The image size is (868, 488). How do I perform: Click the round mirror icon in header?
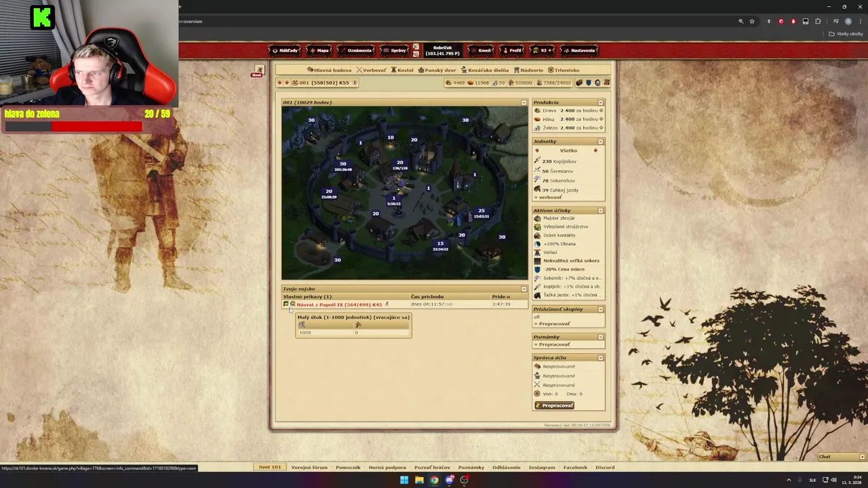tap(597, 83)
